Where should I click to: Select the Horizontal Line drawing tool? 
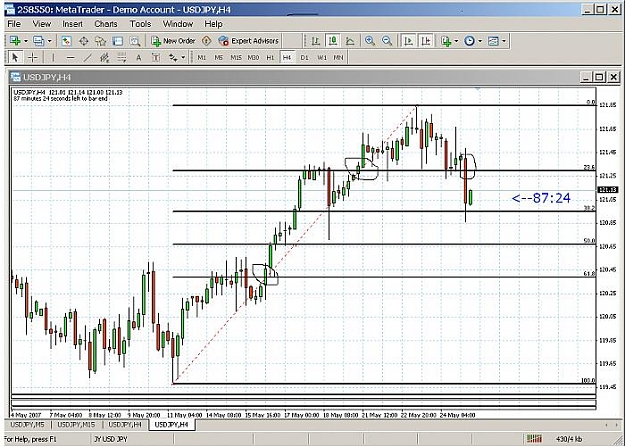71,57
